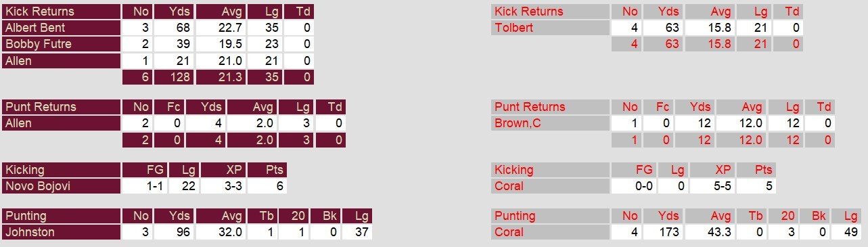Click the gray Kick Returns header
868x247 pixels.
click(550, 12)
